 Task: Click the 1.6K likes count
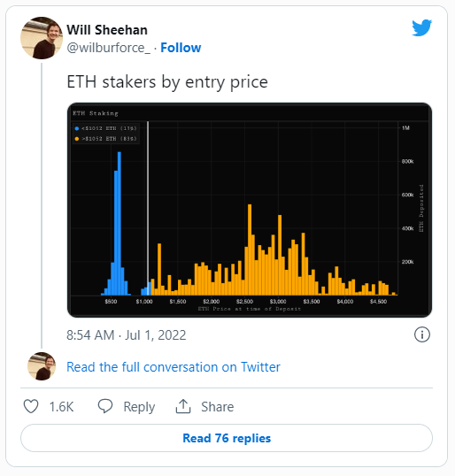click(62, 407)
